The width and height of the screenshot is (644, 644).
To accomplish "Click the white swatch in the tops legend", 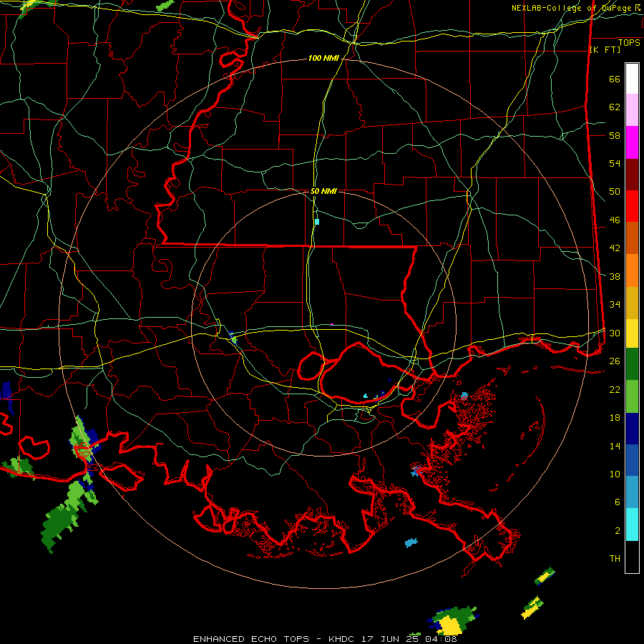I will tap(632, 79).
